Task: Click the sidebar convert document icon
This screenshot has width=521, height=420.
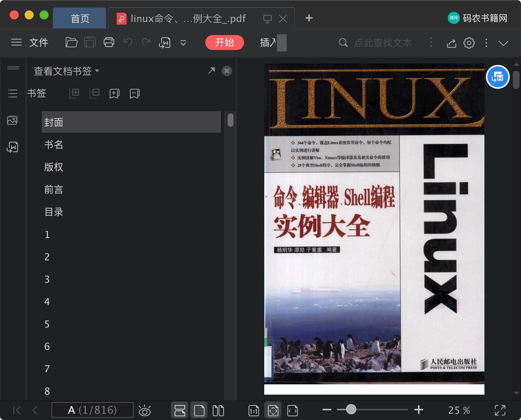Action: (x=12, y=147)
